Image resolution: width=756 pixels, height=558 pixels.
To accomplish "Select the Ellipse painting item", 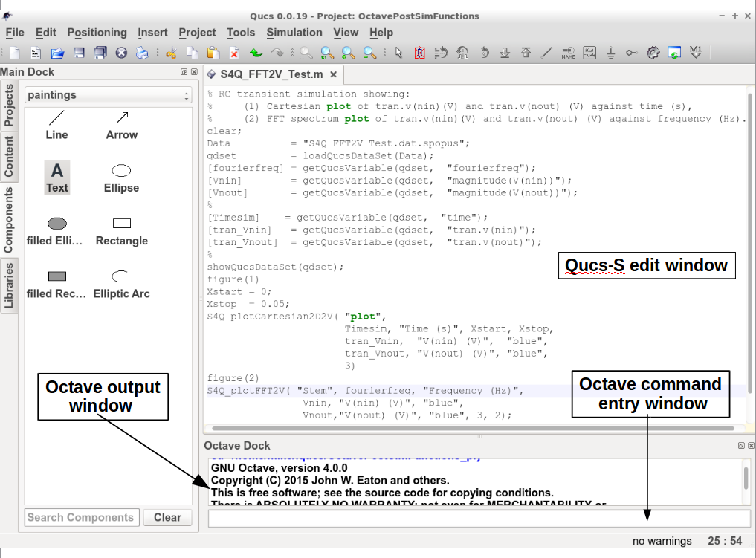I will (121, 178).
